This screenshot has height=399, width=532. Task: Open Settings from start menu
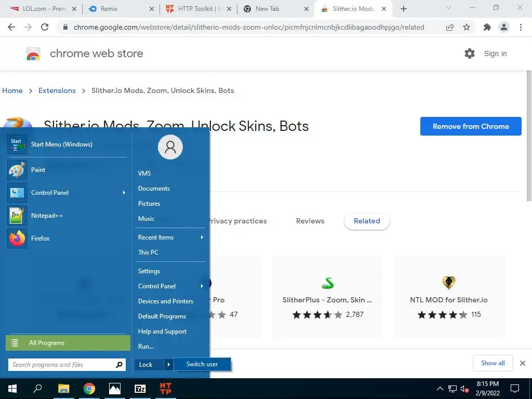coord(149,271)
